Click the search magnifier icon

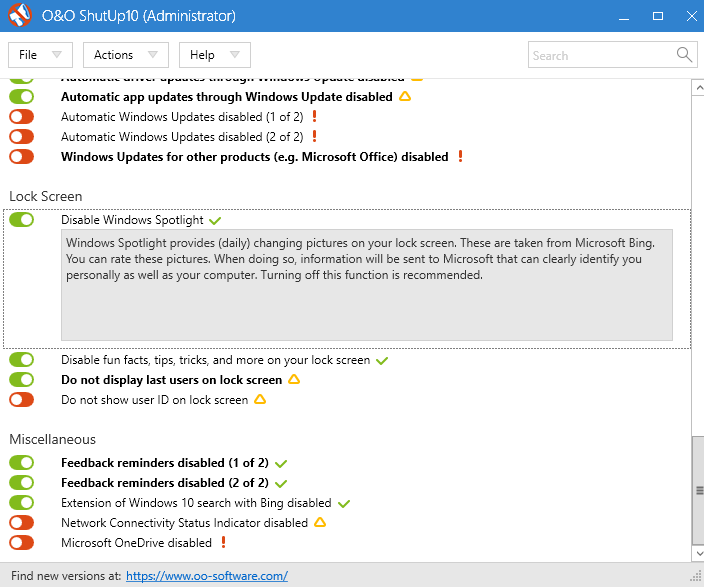click(684, 55)
